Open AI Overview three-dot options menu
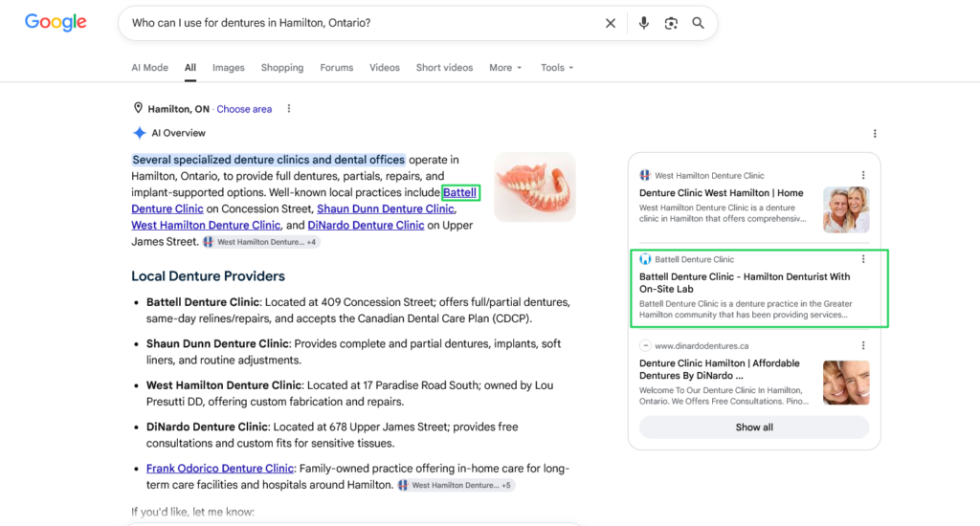This screenshot has height=526, width=980. pos(875,134)
